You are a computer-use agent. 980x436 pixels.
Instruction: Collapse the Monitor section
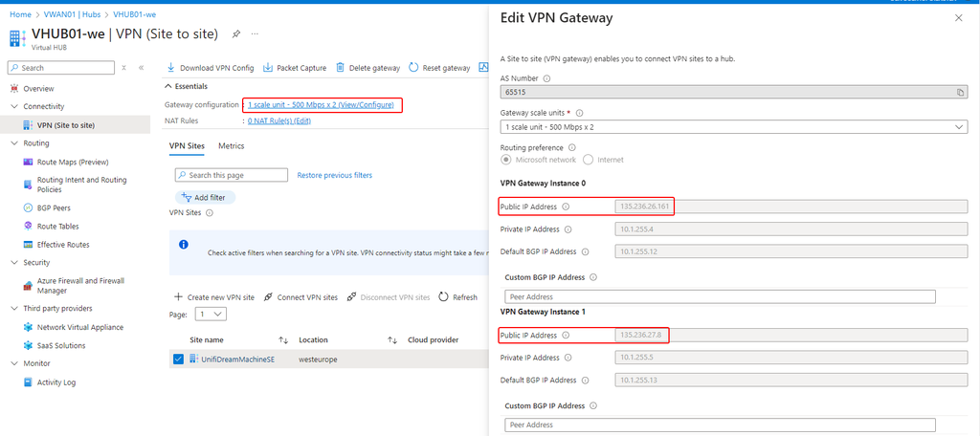[x=14, y=363]
